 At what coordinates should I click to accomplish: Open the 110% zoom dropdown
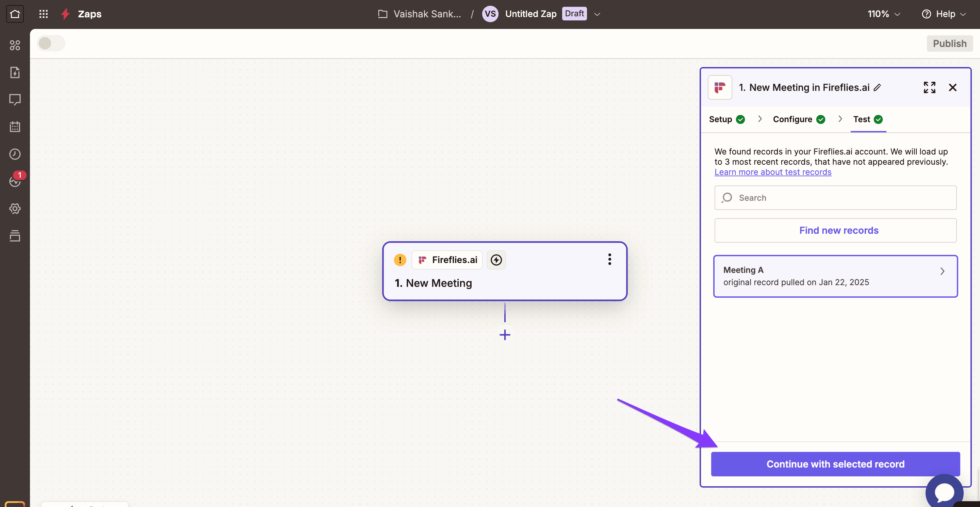pos(884,14)
